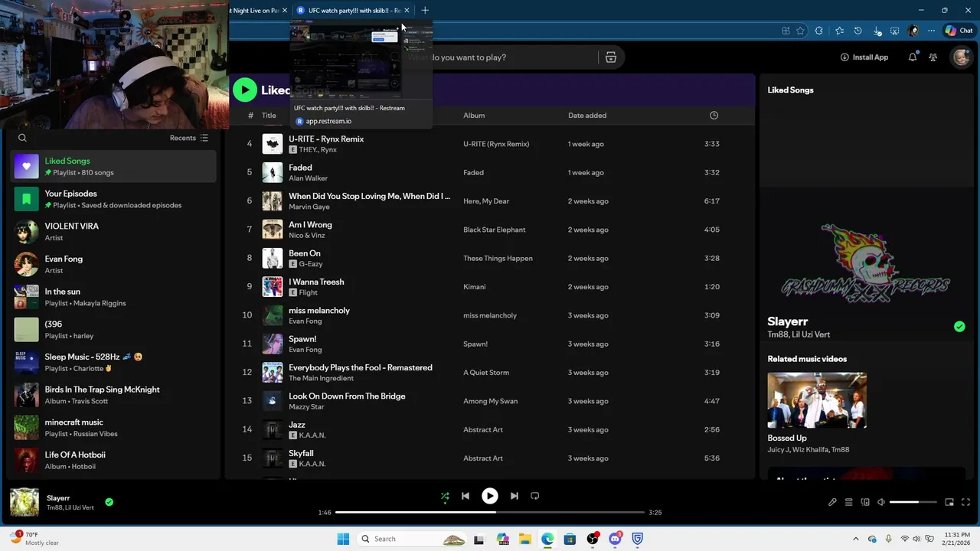Toggle liked checkmark in now playing bar
This screenshot has width=980, height=551.
coord(109,502)
